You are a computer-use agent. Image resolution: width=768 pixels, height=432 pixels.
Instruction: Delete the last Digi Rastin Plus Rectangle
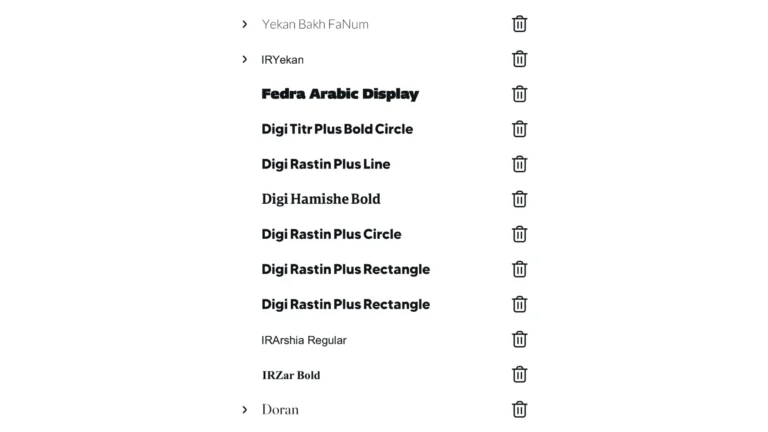(x=519, y=305)
